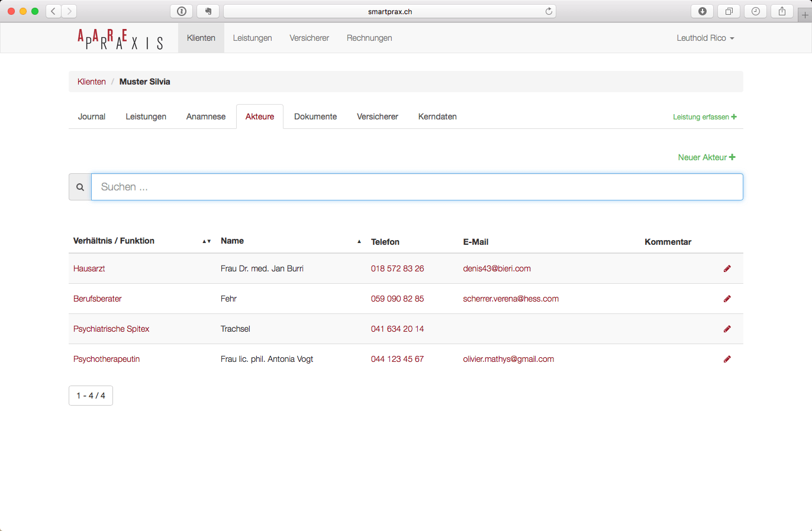The width and height of the screenshot is (812, 531).
Task: Focus the Suchen search field
Action: pos(417,187)
